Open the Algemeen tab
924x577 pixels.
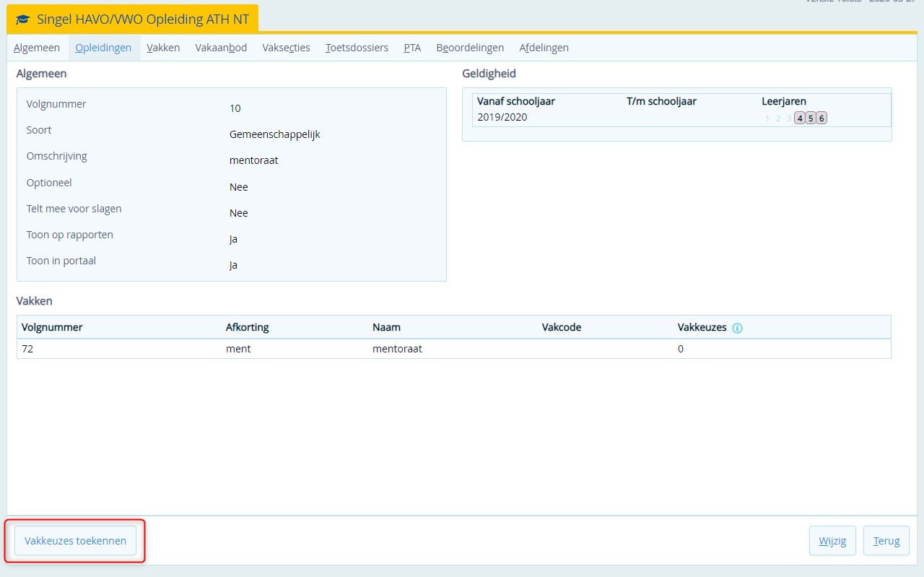pyautogui.click(x=37, y=48)
